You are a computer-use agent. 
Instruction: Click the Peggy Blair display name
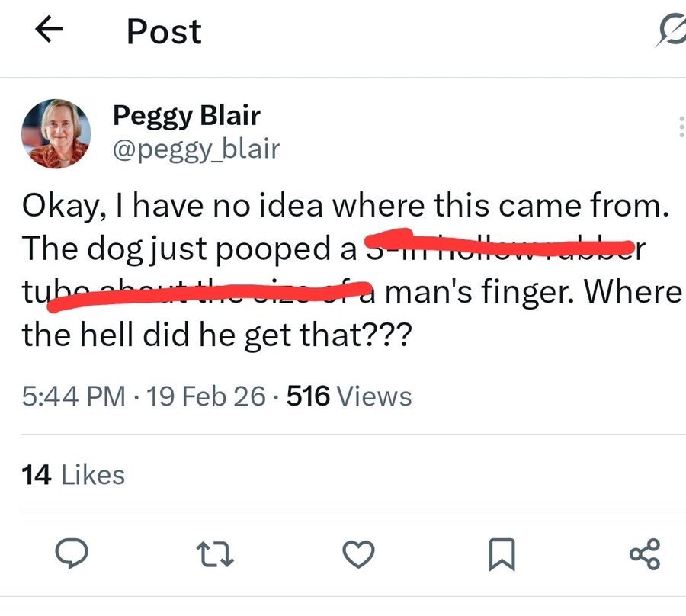(187, 116)
